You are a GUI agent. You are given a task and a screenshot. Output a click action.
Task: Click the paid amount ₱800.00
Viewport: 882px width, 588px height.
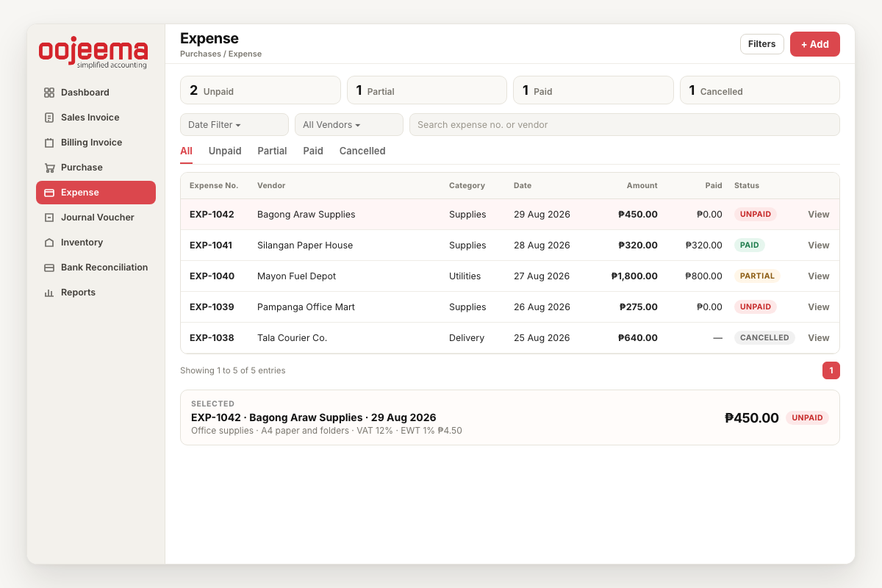point(703,276)
